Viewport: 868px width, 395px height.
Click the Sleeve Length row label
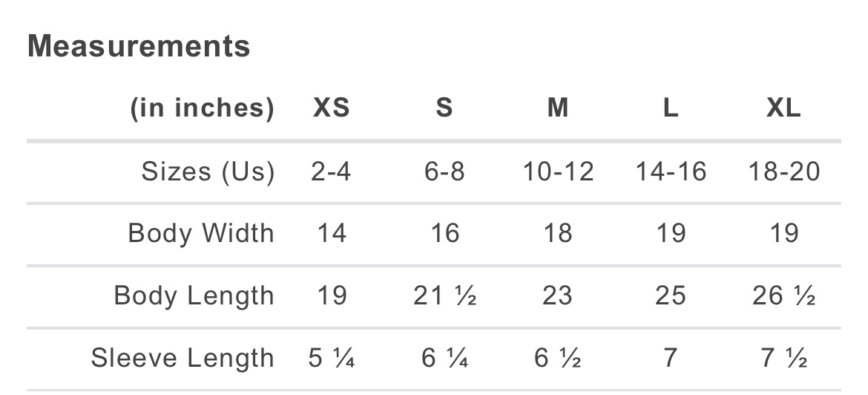pos(183,358)
